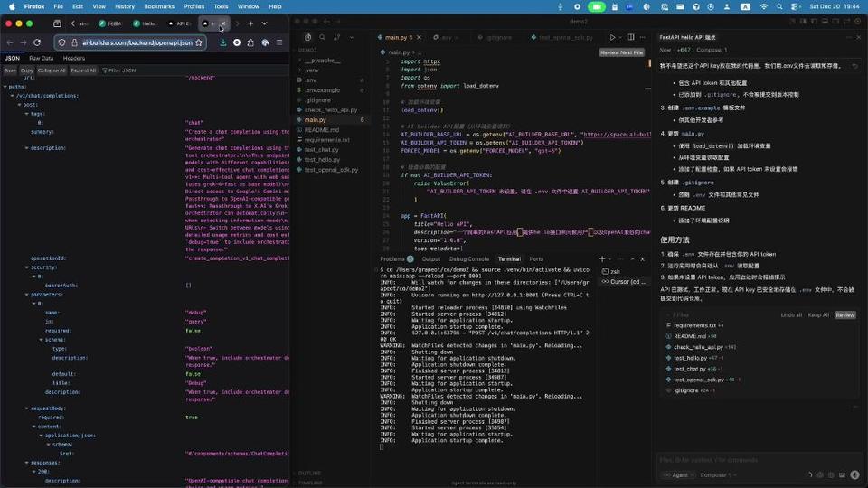Open test_chat.py in the explorer
The image size is (868, 488).
(x=322, y=150)
